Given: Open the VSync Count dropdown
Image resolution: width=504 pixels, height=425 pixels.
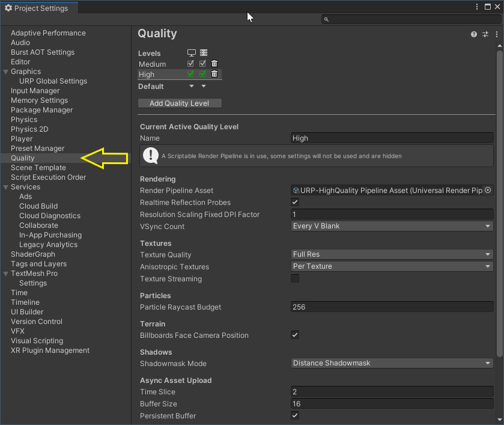Looking at the screenshot, I should pos(392,226).
